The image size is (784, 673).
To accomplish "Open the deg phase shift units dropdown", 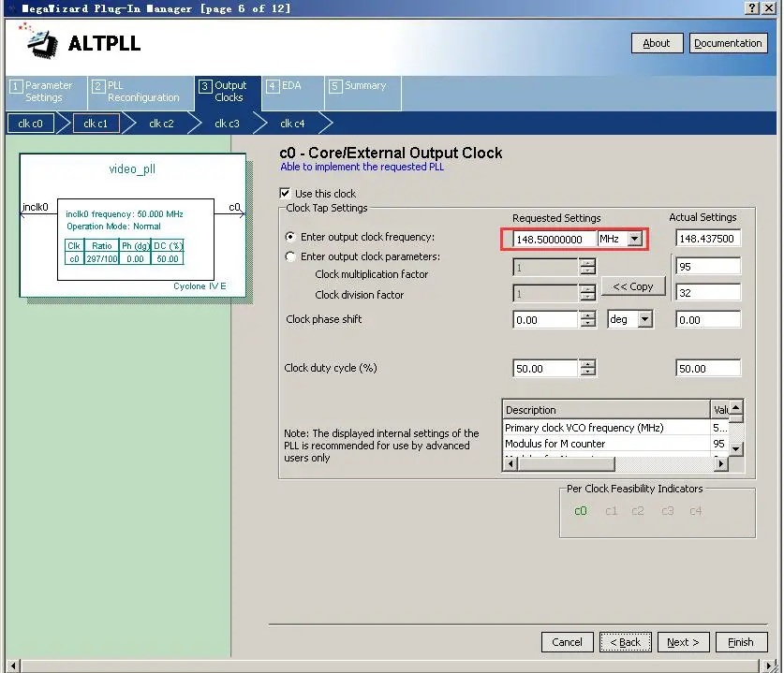I will click(x=644, y=319).
